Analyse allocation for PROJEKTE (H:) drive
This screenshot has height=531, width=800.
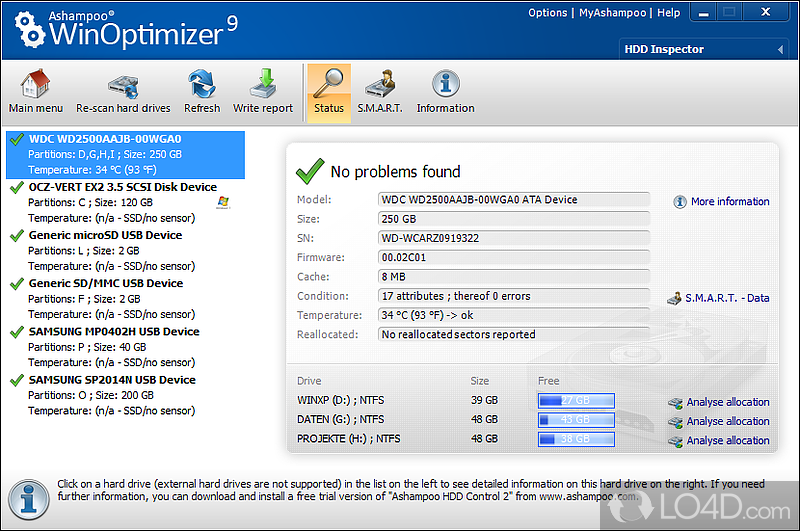pyautogui.click(x=727, y=440)
